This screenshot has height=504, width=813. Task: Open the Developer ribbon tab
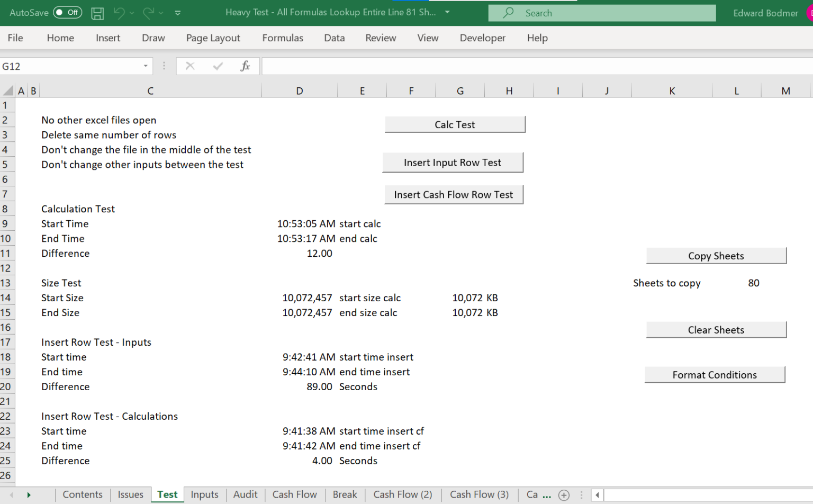(x=482, y=38)
